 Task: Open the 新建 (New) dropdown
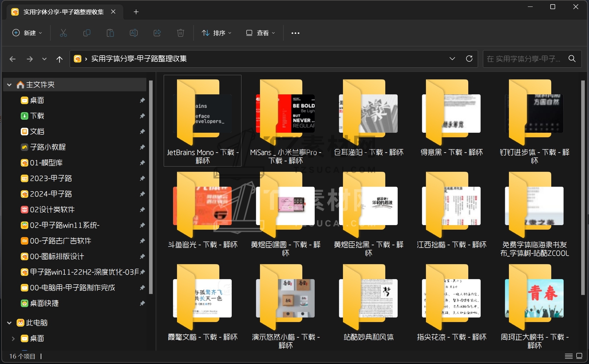27,33
